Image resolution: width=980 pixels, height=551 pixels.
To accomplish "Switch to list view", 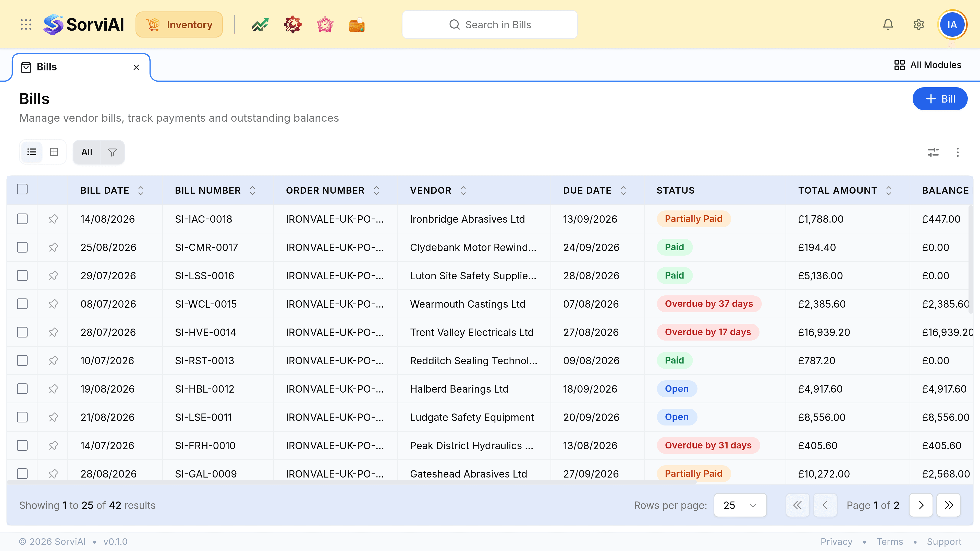I will click(x=32, y=152).
